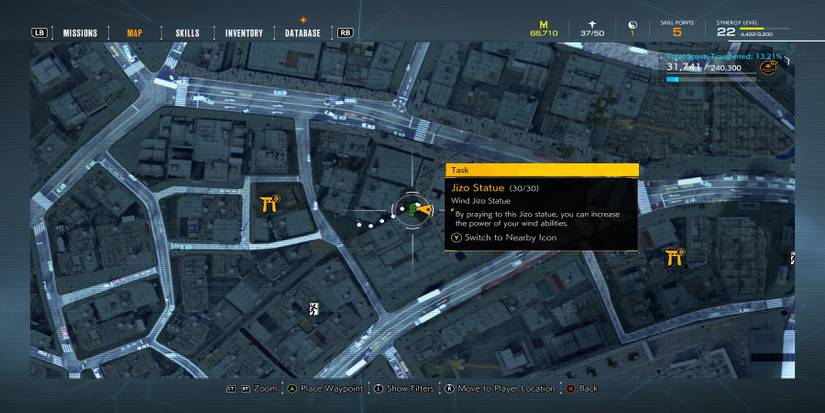The height and width of the screenshot is (413, 825).
Task: Select the torii gate icon left of player
Action: tap(270, 203)
